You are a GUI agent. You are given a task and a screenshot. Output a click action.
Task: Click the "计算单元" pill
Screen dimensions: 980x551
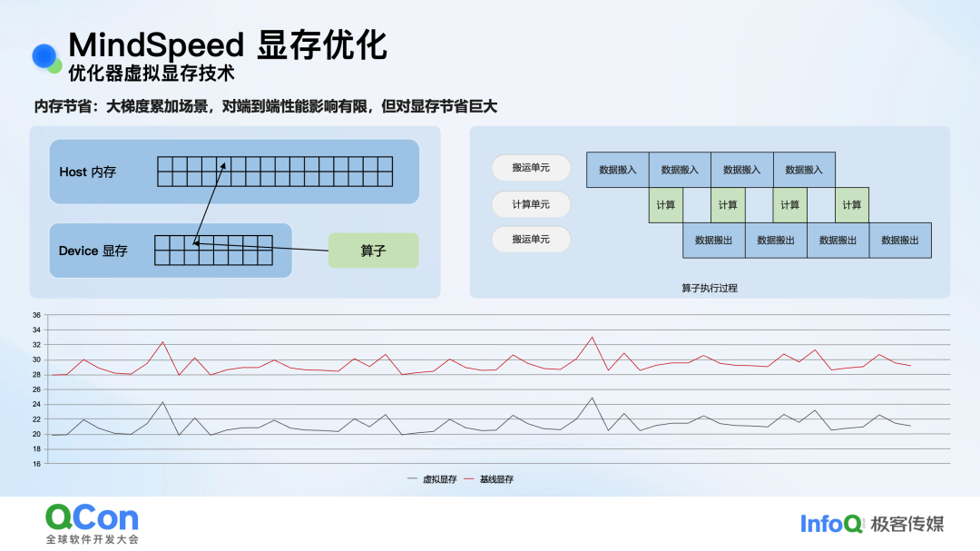[531, 204]
